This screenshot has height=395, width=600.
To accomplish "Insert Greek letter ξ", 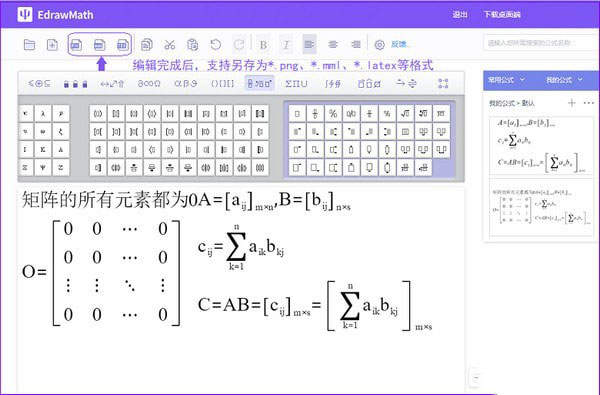I will 61,131.
